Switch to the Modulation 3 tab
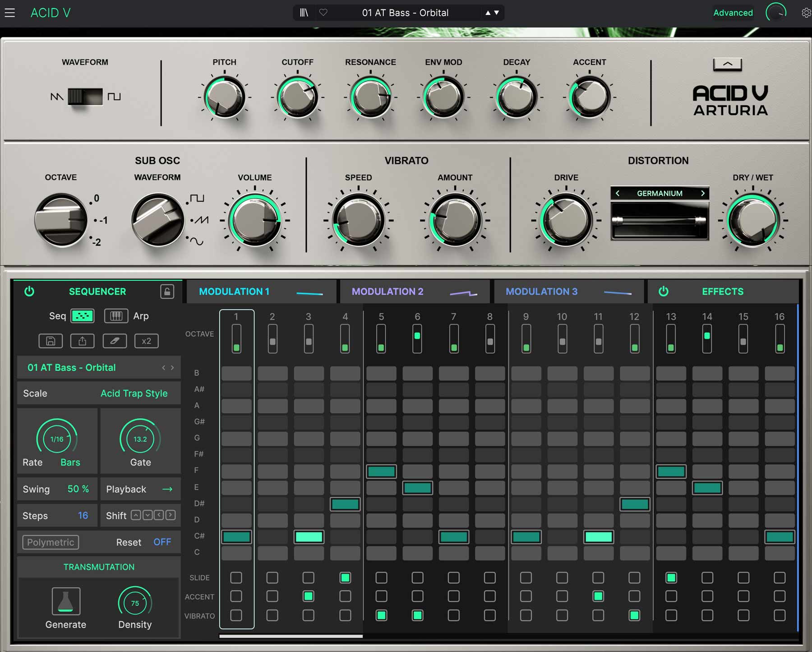The width and height of the screenshot is (812, 652). pyautogui.click(x=569, y=291)
